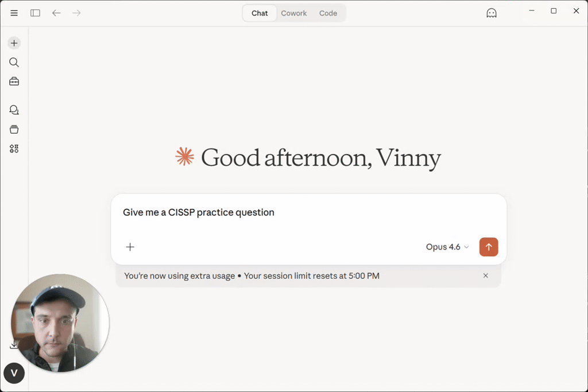Open the Opus 4.6 model selector

pos(447,247)
